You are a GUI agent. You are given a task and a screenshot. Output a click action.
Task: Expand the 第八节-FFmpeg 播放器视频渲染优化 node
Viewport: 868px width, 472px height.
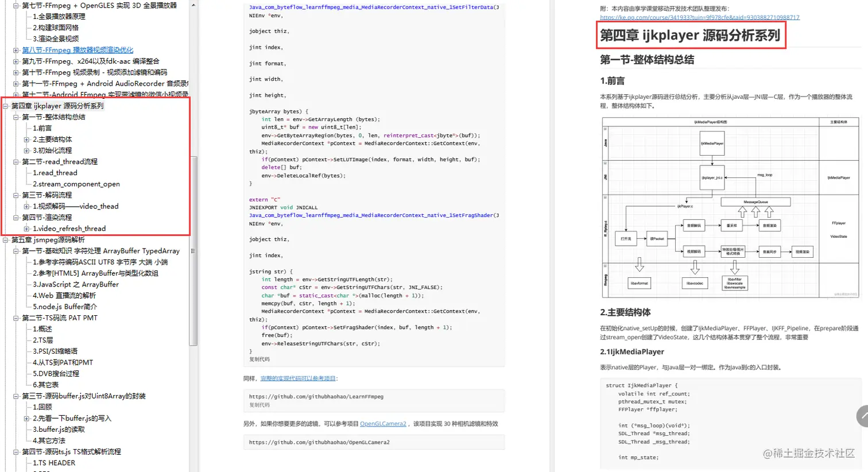point(16,50)
